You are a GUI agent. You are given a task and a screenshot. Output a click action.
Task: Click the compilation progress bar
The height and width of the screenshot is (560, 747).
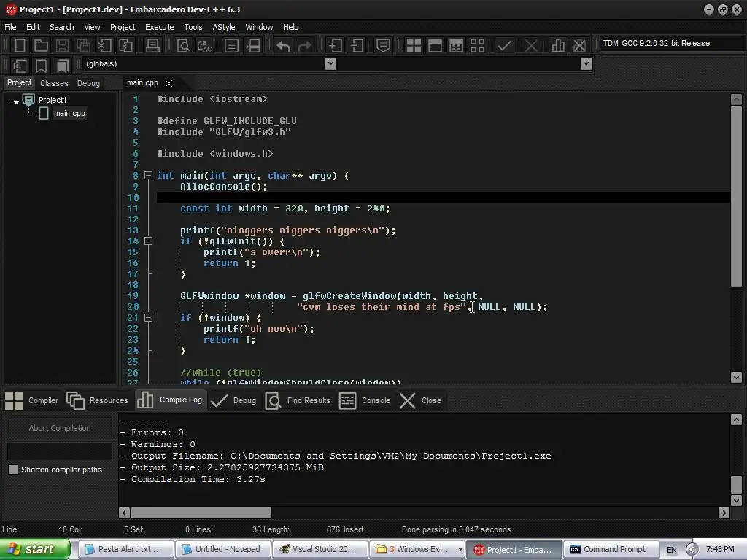60,451
